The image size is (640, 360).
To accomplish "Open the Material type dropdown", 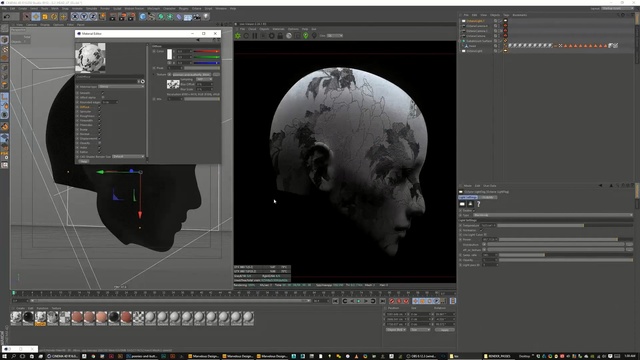I will click(121, 87).
